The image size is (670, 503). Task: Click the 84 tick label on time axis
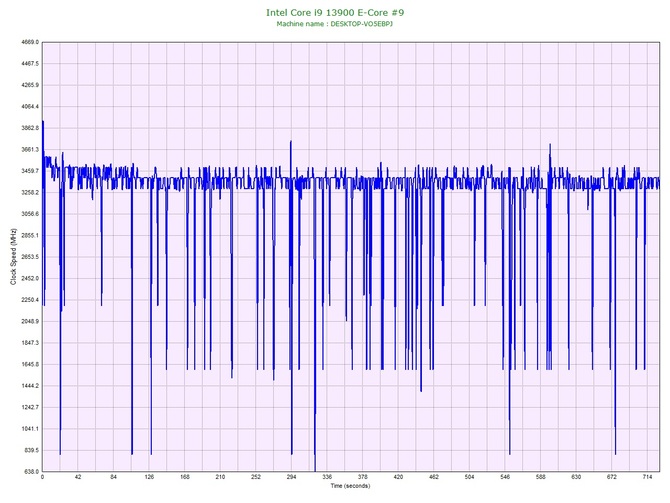(x=113, y=477)
